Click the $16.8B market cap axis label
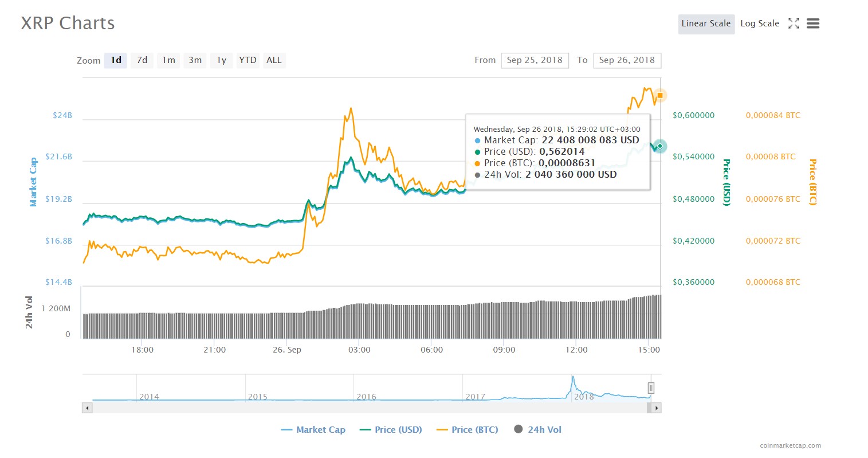The height and width of the screenshot is (458, 868). [59, 241]
